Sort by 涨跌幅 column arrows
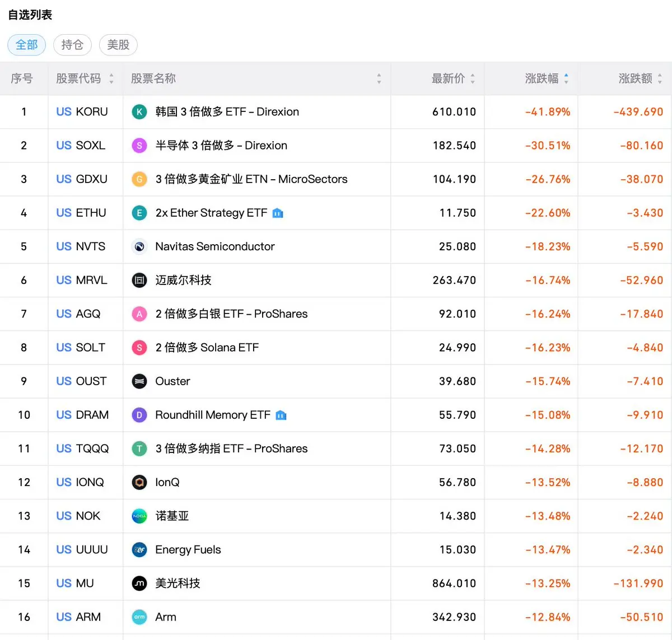The image size is (672, 640). [x=566, y=79]
